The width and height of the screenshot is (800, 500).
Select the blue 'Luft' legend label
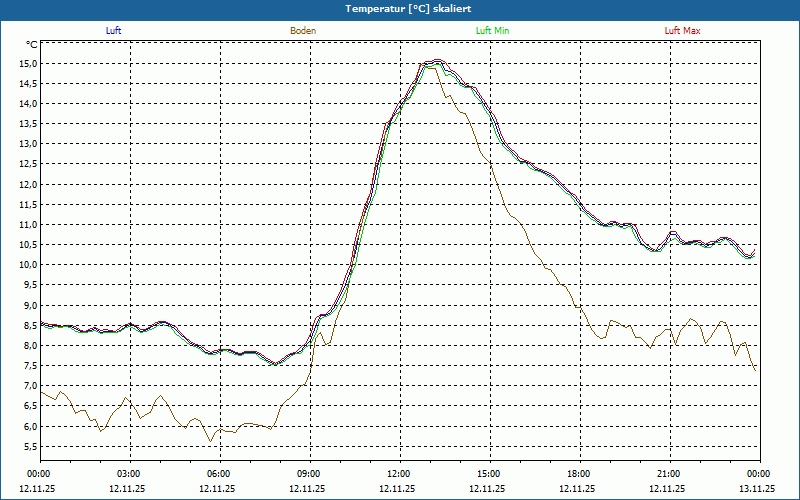point(113,31)
